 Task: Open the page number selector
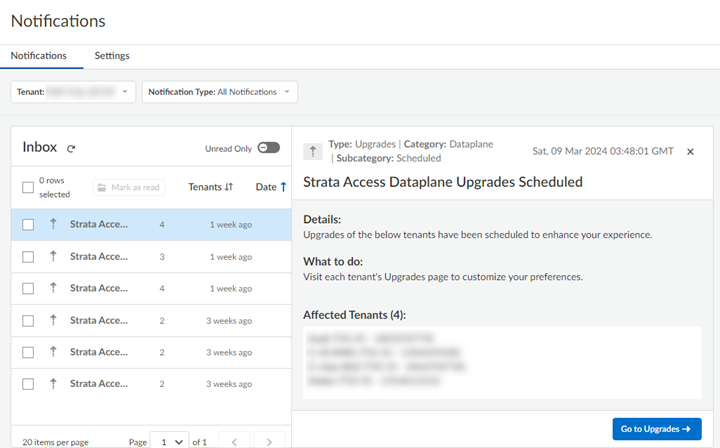[169, 441]
